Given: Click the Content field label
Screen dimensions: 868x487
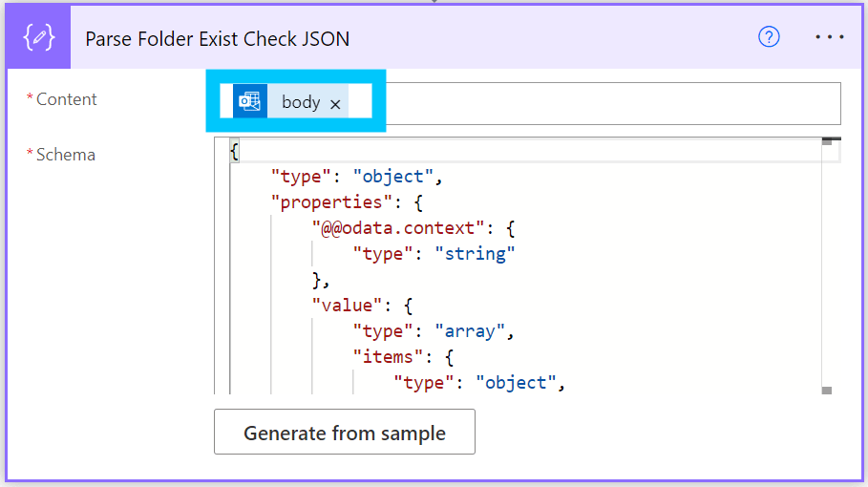Looking at the screenshot, I should [x=66, y=99].
